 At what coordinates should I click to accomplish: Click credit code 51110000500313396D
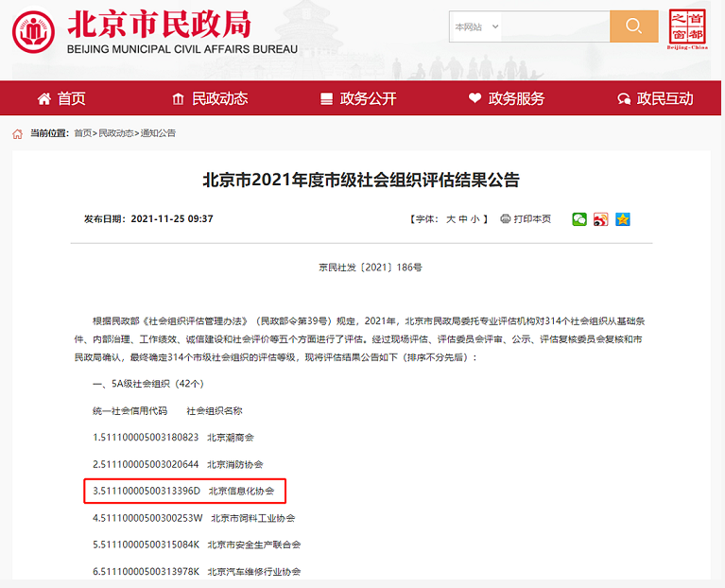click(149, 491)
